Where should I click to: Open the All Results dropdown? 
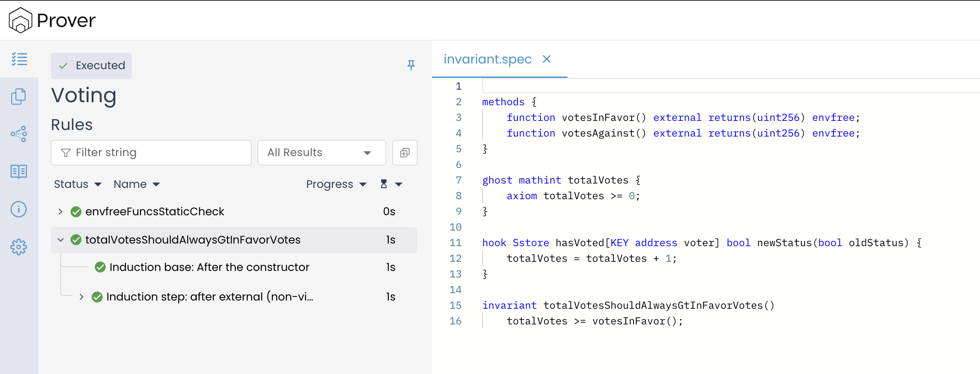tap(321, 153)
